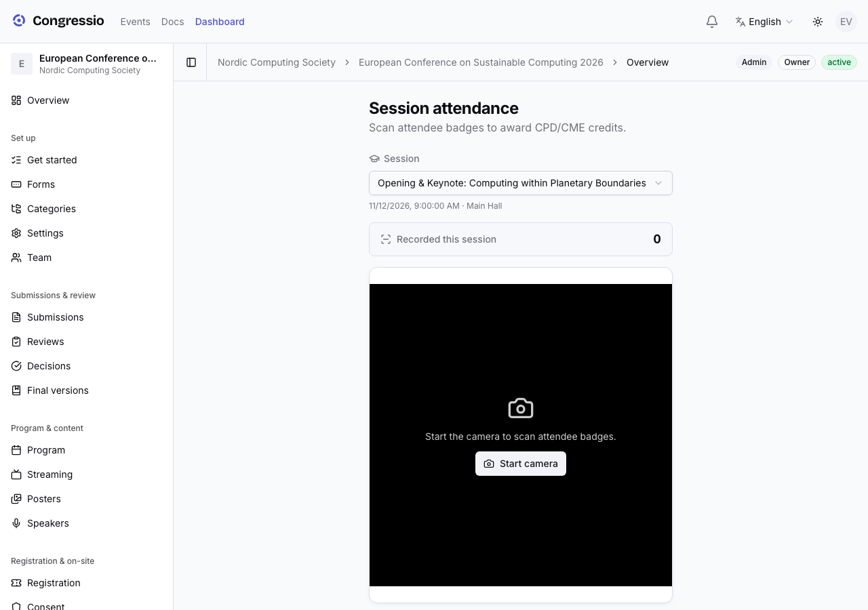The height and width of the screenshot is (610, 868).
Task: Go to Streaming
Action: tap(86, 474)
